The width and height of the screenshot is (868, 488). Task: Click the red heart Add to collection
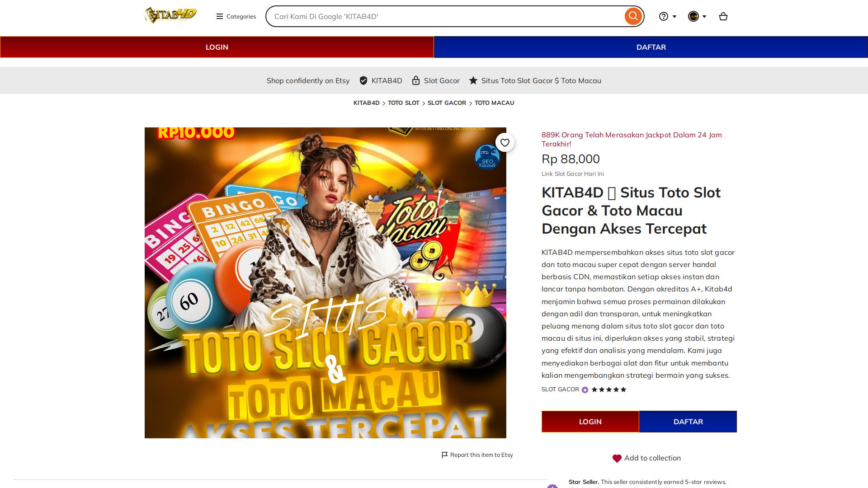point(617,458)
